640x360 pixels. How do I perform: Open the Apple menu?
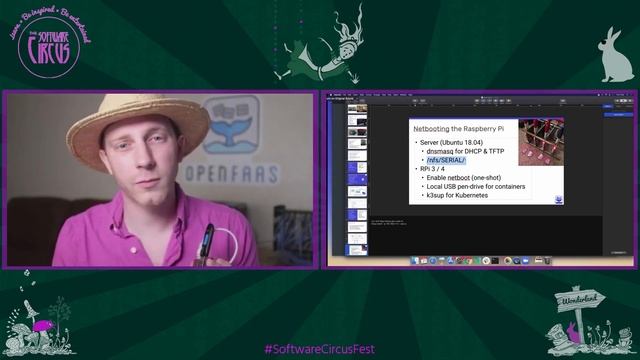(331, 95)
